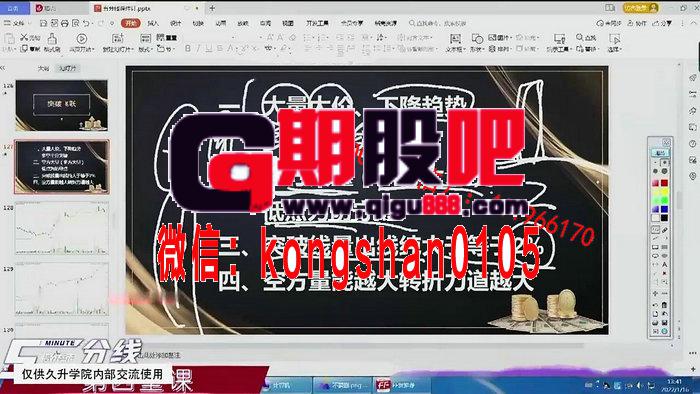Screen dimensions: 700x394
Task: Toggle Bold formatting
Action: (x=188, y=48)
